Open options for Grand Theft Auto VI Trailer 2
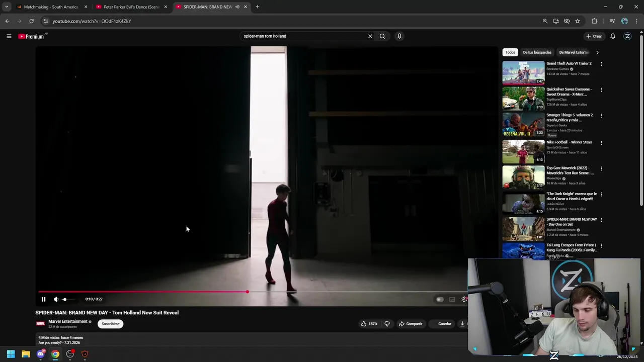Image resolution: width=644 pixels, height=362 pixels. (x=601, y=64)
